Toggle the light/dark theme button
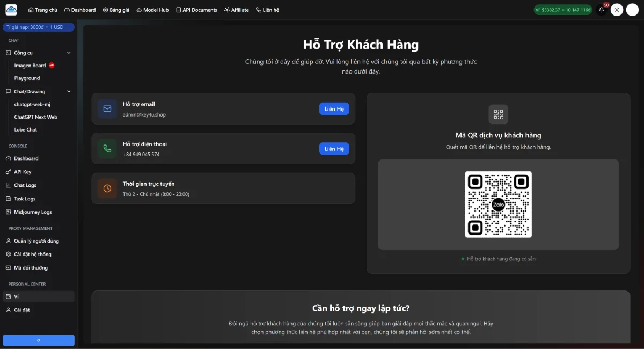 (617, 10)
